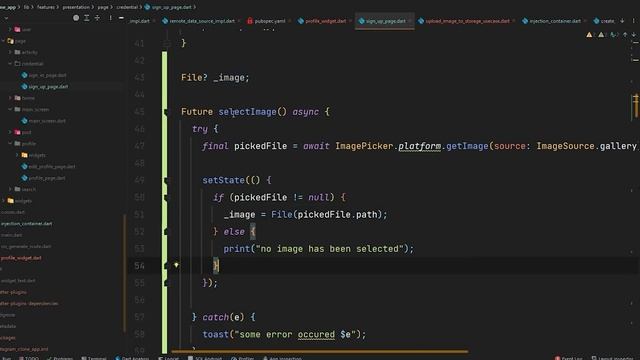Open the editor tabs overflow dropdown arrow
The width and height of the screenshot is (640, 360).
click(x=622, y=21)
